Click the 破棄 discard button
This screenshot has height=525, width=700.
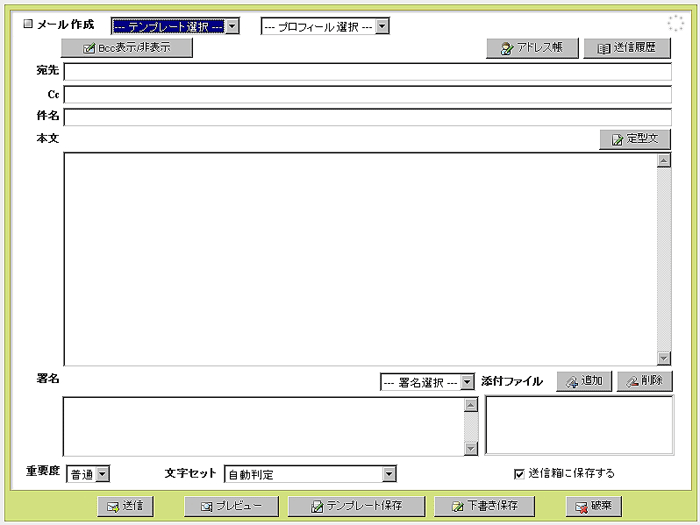tap(593, 506)
